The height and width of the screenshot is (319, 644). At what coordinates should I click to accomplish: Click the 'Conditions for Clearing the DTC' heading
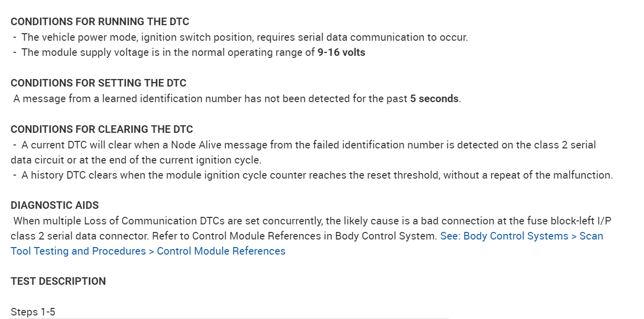[x=102, y=129]
